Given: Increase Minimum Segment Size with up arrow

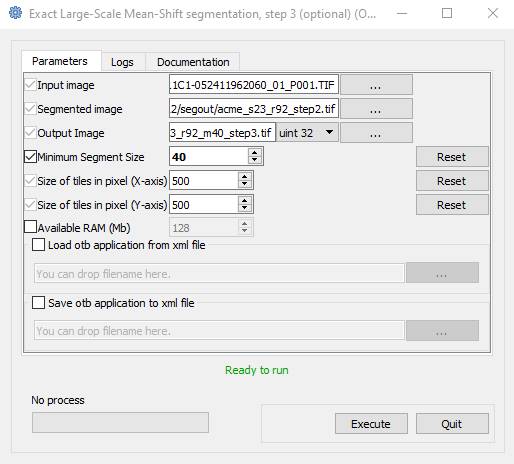Looking at the screenshot, I should click(255, 153).
